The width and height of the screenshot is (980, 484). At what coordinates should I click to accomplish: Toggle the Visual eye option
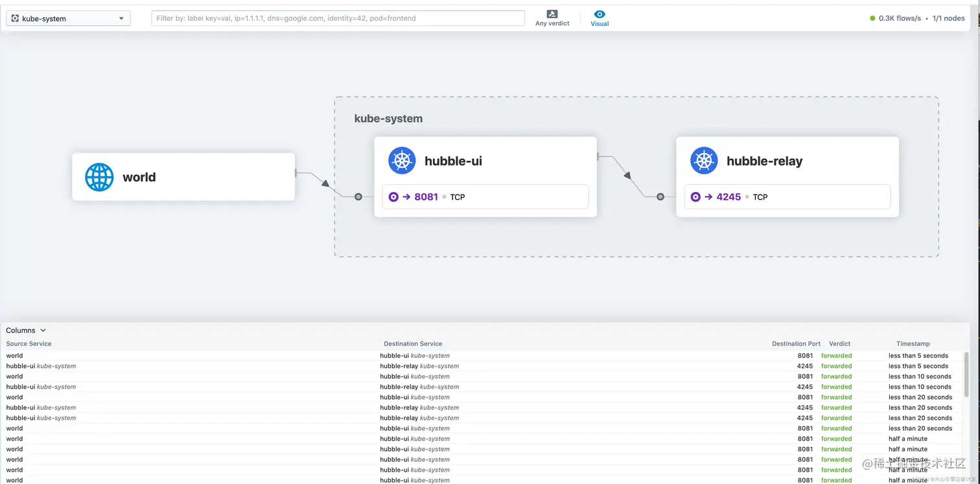600,18
